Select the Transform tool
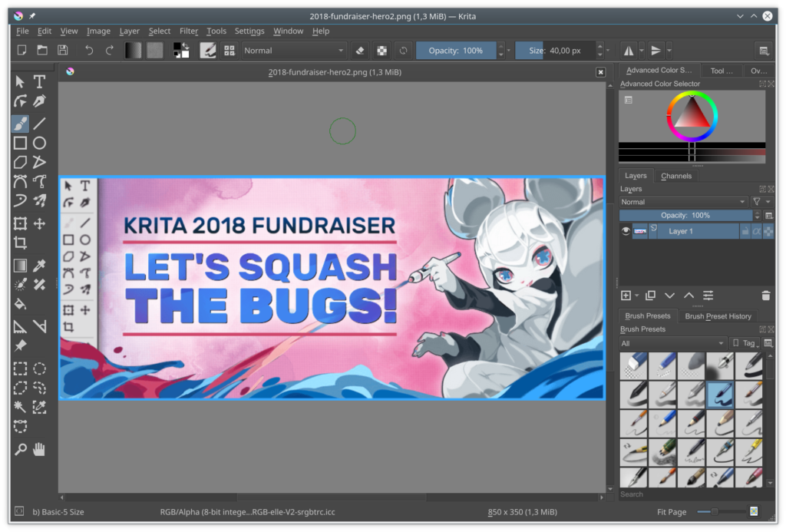This screenshot has height=532, width=786. 20,223
